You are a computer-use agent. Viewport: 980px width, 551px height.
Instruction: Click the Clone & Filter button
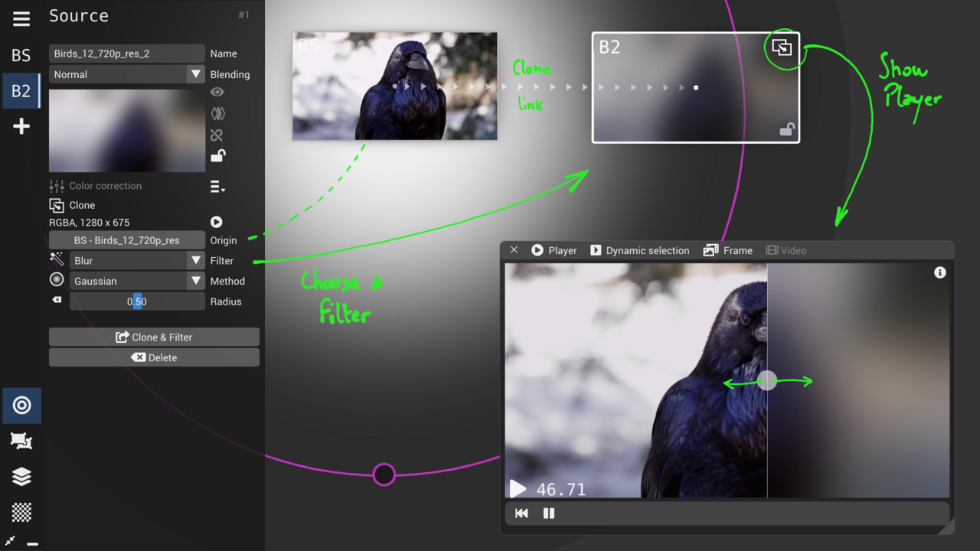pos(154,337)
